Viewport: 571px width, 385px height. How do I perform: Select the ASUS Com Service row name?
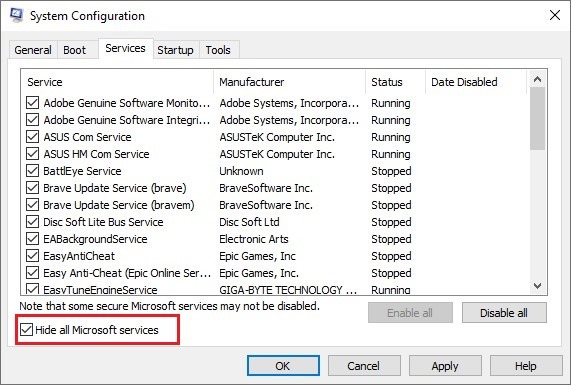click(87, 137)
